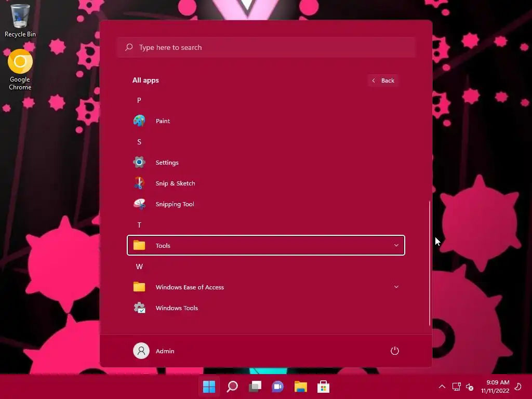Screen dimensions: 532x399
Task: Open the Windows Ease of Access folder
Action: pos(265,287)
